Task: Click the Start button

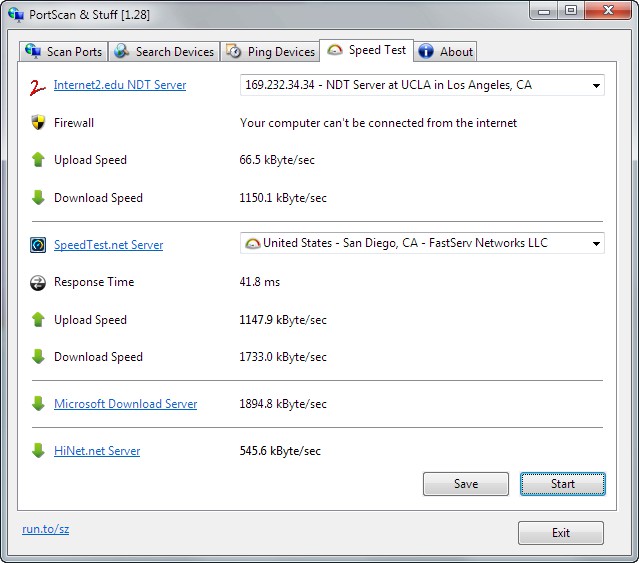Action: coord(562,484)
